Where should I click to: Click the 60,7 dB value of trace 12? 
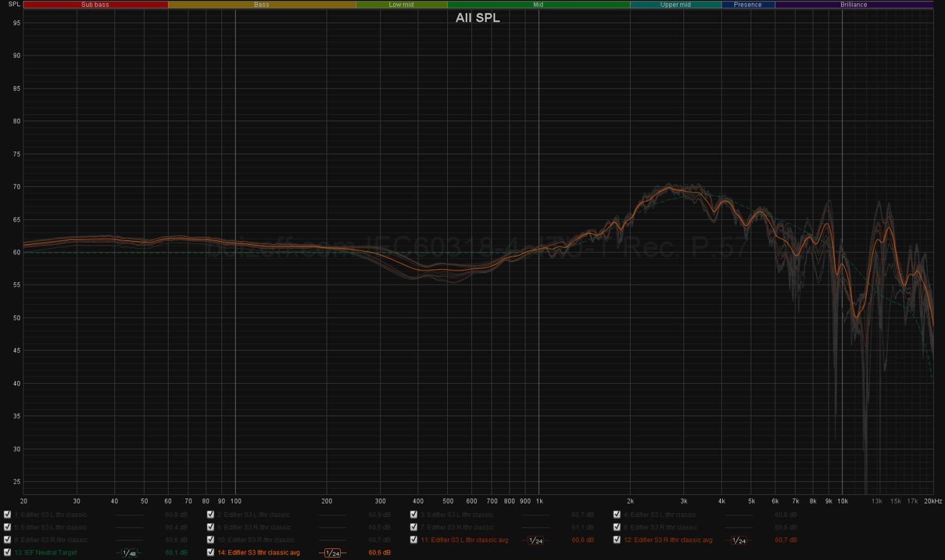786,540
